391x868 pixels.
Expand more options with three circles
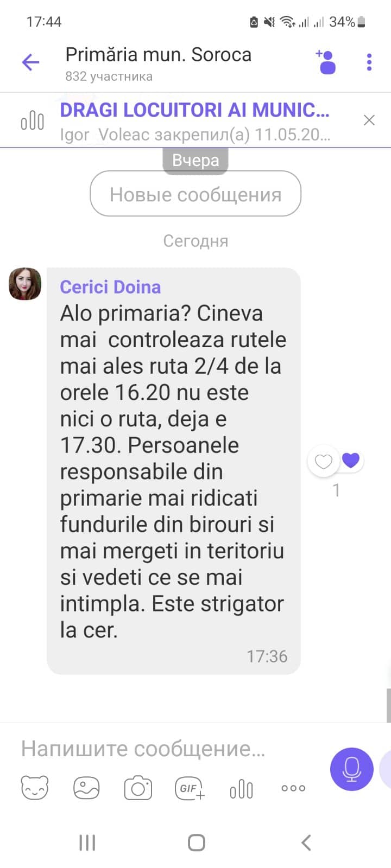[x=293, y=788]
